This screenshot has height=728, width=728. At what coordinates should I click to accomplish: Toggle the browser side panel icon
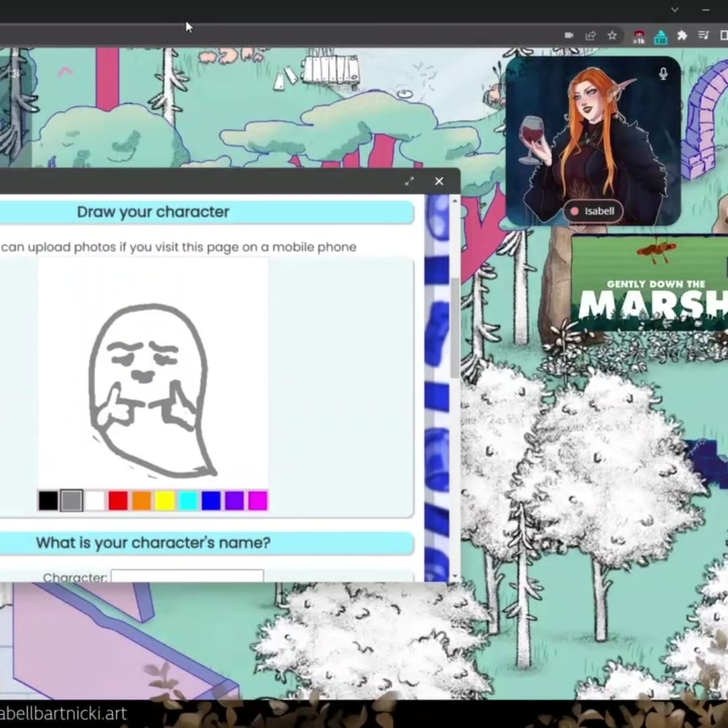[723, 35]
